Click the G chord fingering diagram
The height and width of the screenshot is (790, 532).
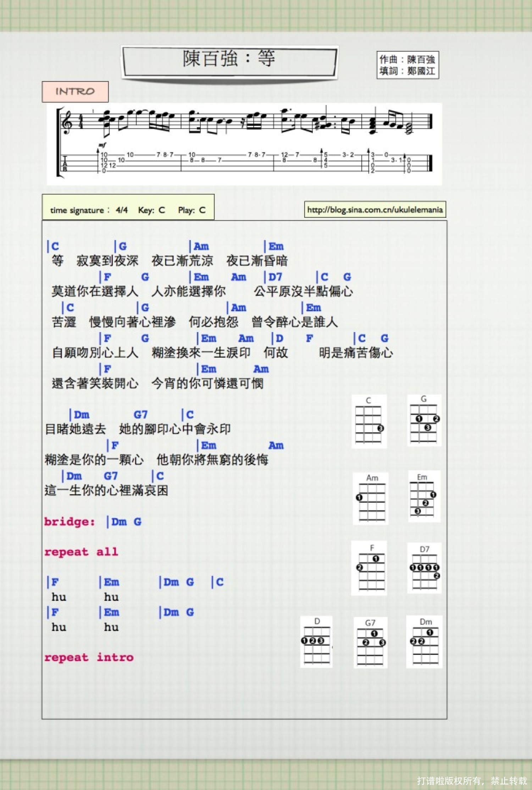click(x=424, y=421)
